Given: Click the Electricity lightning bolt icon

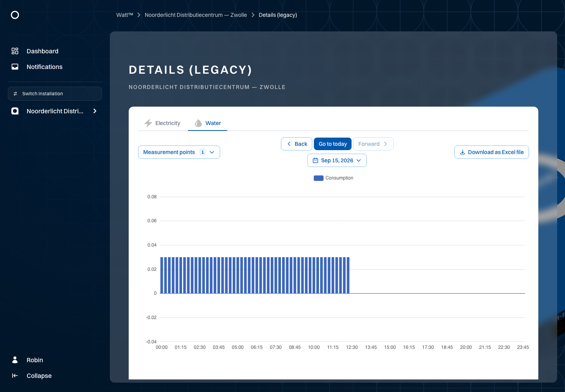Looking at the screenshot, I should [148, 123].
